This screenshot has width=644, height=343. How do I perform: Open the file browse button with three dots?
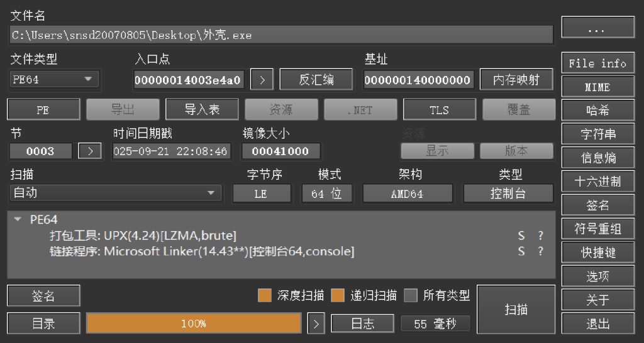coord(597,28)
